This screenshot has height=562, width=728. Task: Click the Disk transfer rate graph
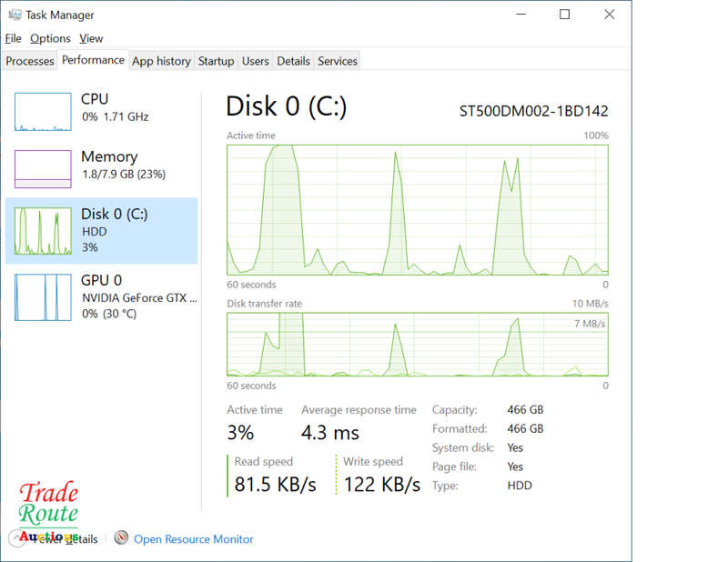(x=418, y=344)
